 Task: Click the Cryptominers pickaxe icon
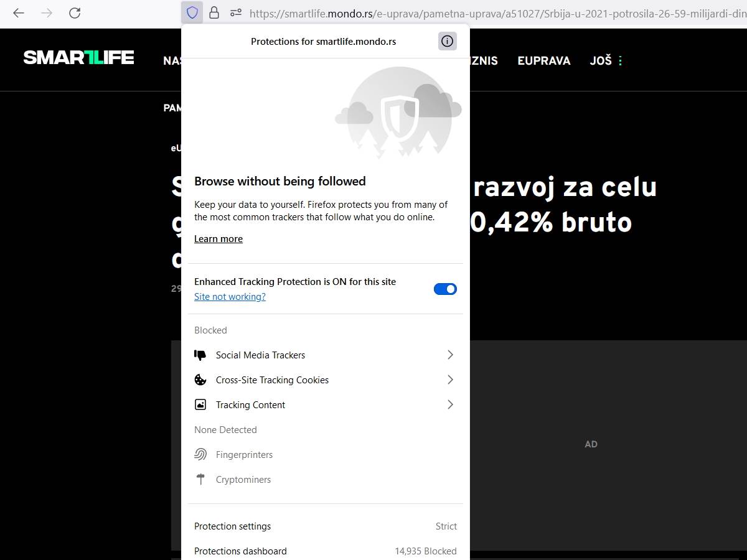pos(200,479)
